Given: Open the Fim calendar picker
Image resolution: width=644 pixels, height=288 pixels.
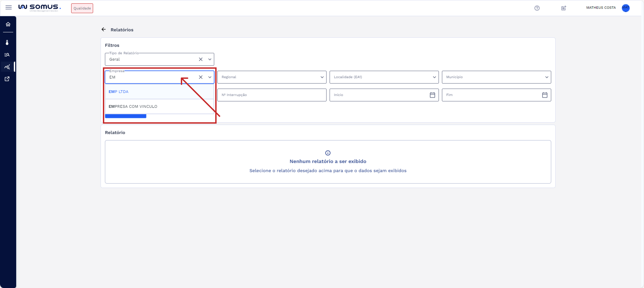Looking at the screenshot, I should pos(544,95).
